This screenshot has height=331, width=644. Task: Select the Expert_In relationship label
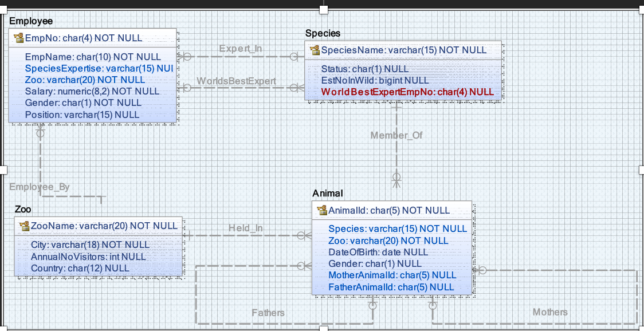pos(241,49)
